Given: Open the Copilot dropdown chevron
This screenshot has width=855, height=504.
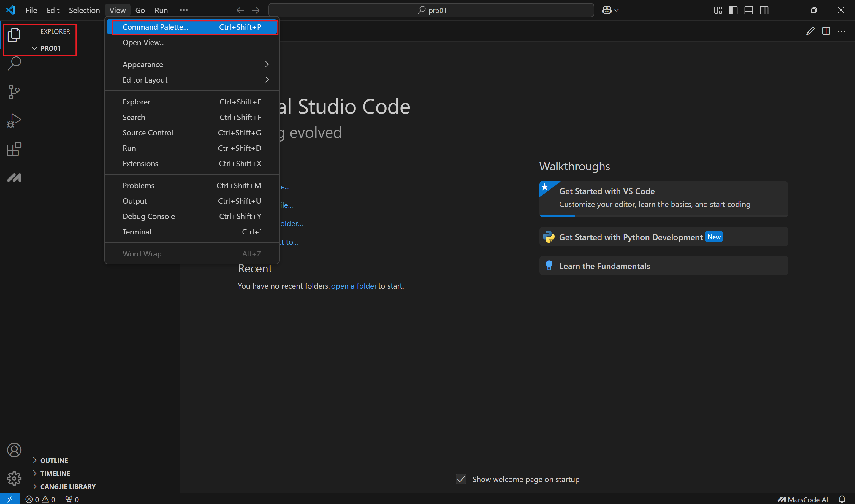Looking at the screenshot, I should (617, 10).
